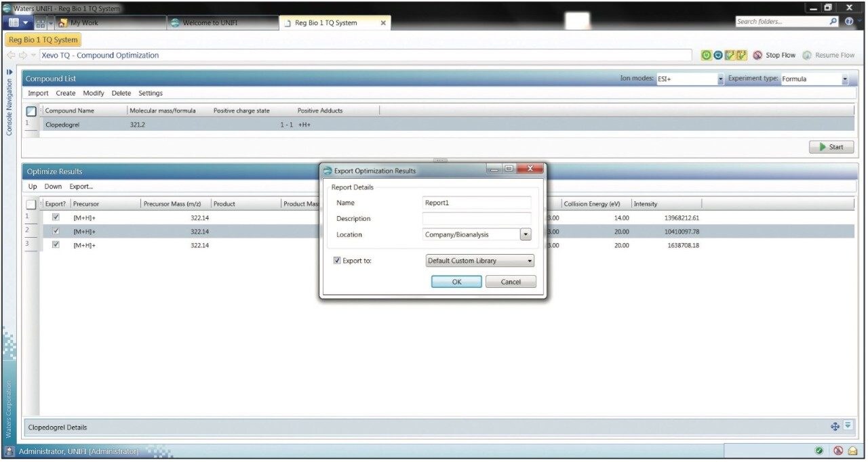Open Settings in Compound List menu

coord(151,93)
